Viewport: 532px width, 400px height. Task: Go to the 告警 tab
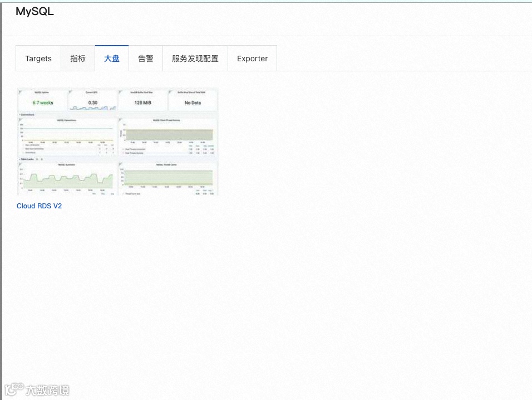click(x=146, y=58)
